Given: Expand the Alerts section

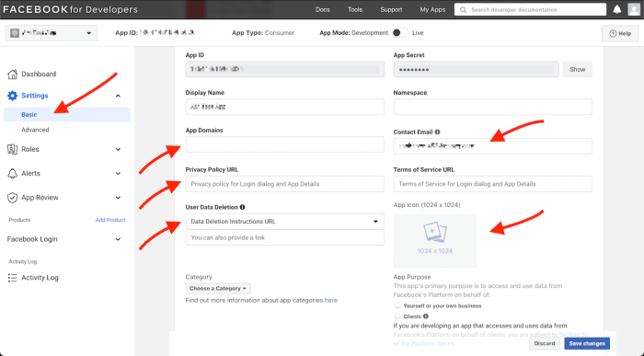Looking at the screenshot, I should [118, 173].
